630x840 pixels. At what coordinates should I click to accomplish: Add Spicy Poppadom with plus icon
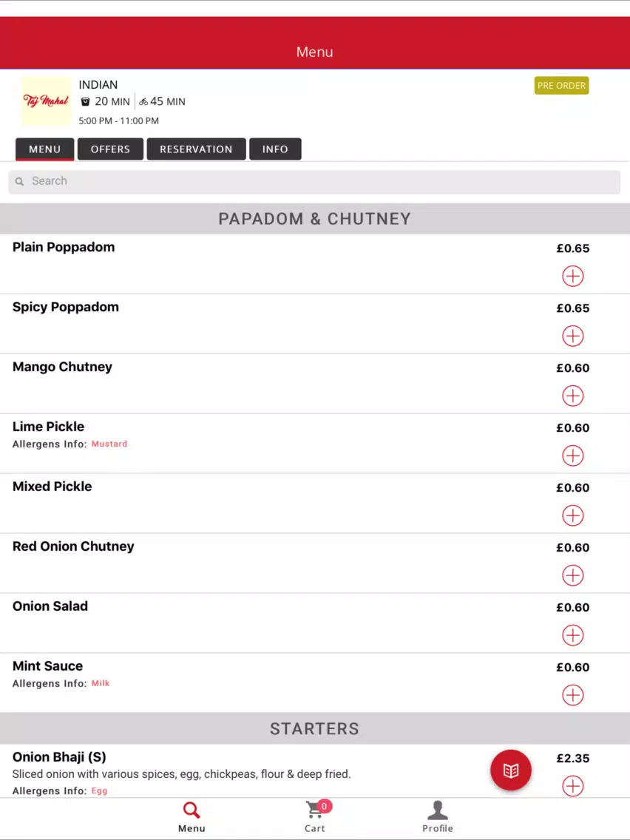(x=572, y=336)
